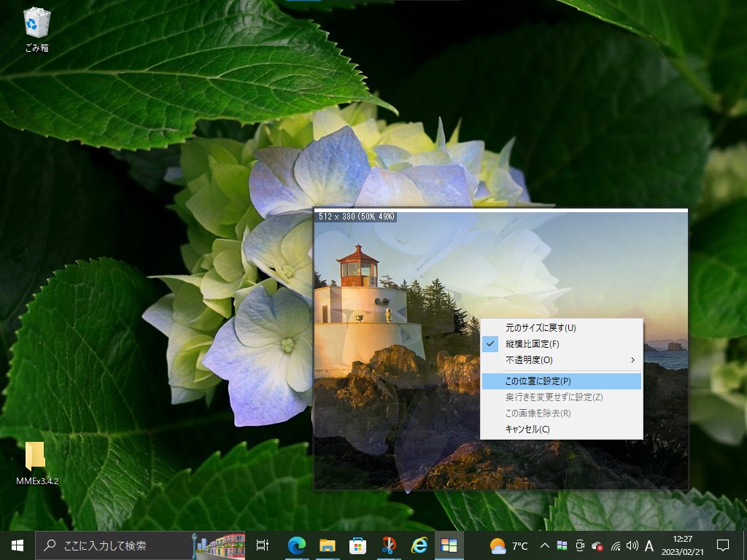Open OneDrive tray icon with red error
747x560 pixels.
coord(597,546)
